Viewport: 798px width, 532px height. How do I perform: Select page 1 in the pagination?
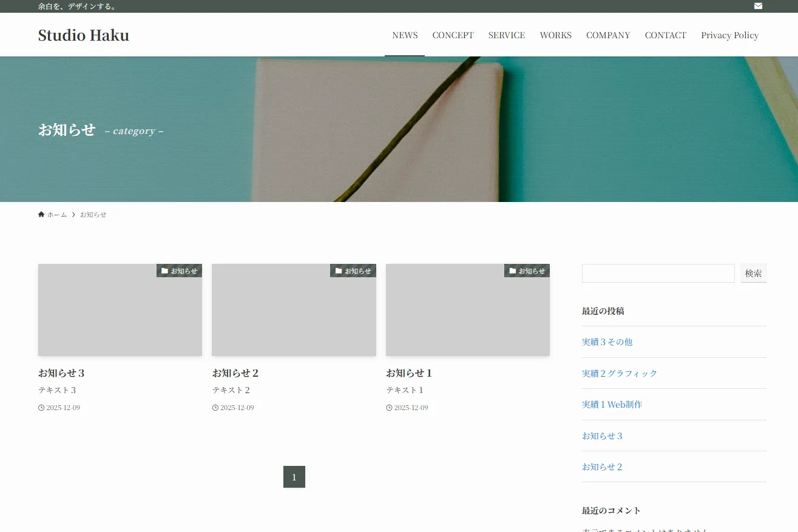tap(294, 477)
